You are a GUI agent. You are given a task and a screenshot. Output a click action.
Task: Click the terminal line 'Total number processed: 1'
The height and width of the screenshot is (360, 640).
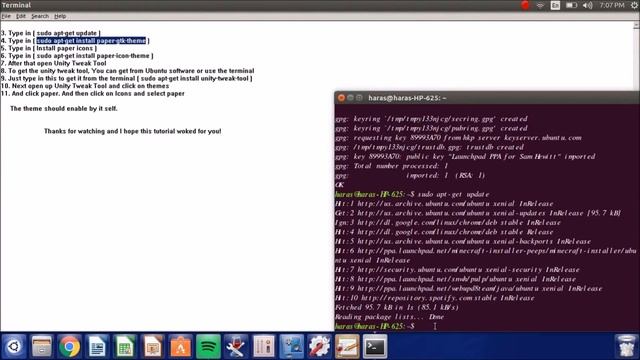coord(392,166)
